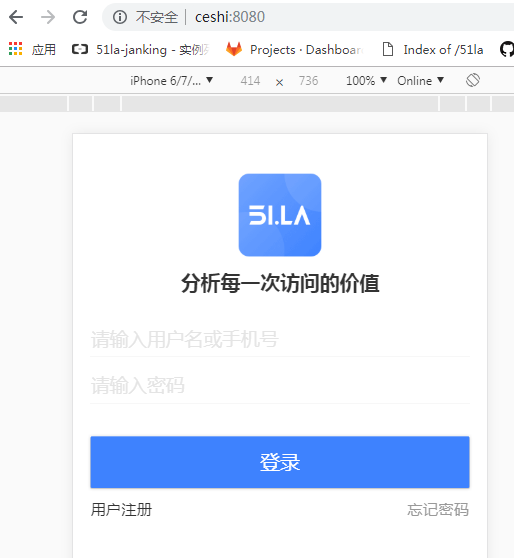The image size is (514, 558).
Task: Click the 414 width field
Action: pyautogui.click(x=250, y=81)
